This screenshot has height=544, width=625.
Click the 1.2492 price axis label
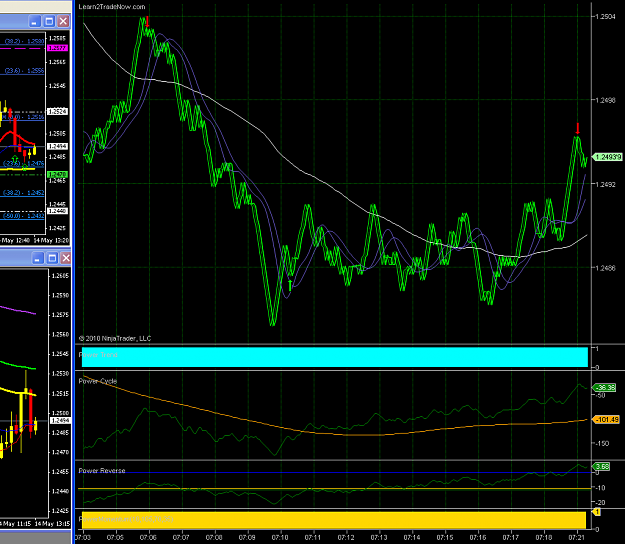tap(605, 185)
